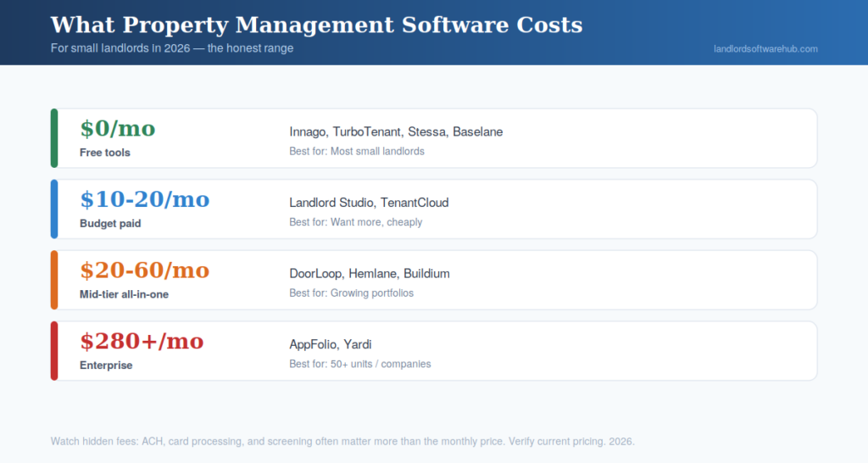Click 'Best for: 50+ units / companies'
The image size is (868, 463).
click(x=359, y=364)
